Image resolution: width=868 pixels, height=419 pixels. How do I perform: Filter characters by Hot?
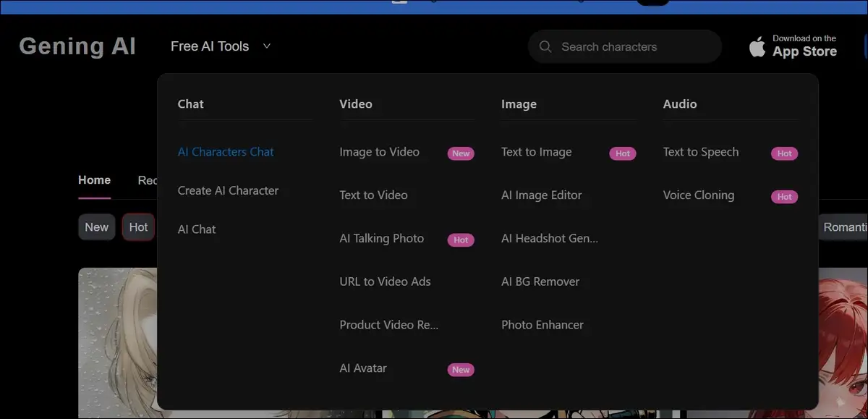click(138, 227)
